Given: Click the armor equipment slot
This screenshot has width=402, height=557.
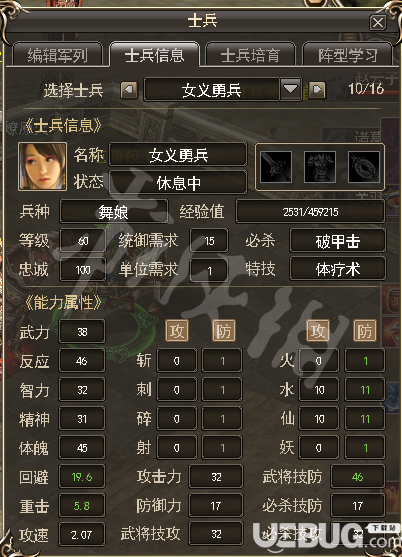Looking at the screenshot, I should 320,167.
